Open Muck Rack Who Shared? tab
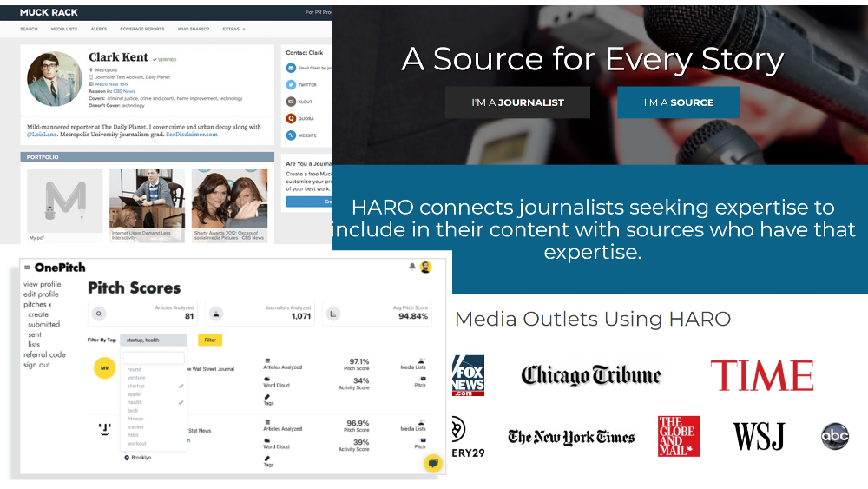Image resolution: width=868 pixels, height=489 pixels. point(194,29)
